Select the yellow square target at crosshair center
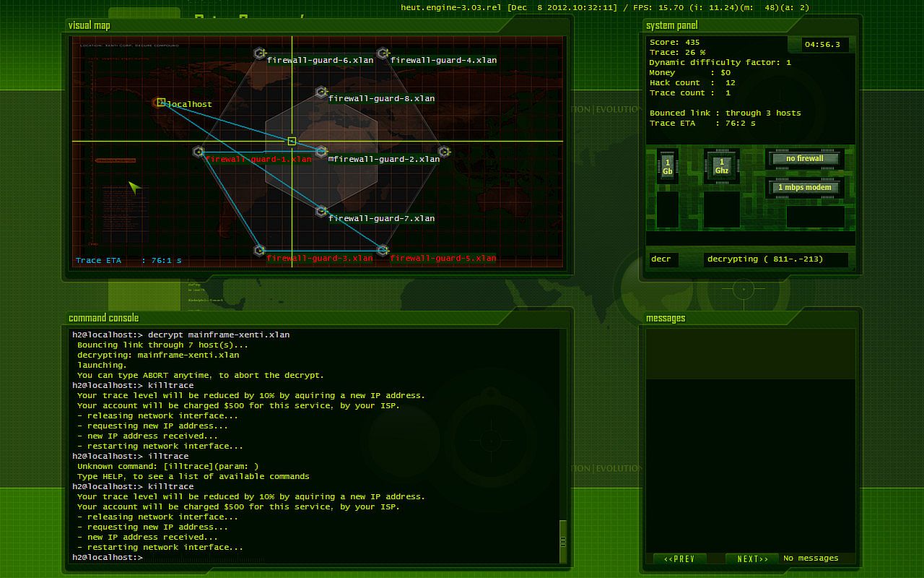 pos(292,141)
